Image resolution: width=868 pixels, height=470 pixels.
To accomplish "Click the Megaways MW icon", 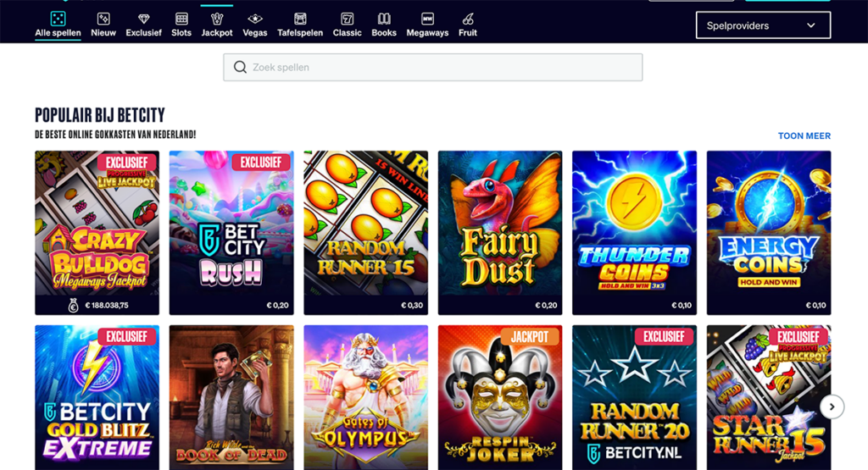I will pyautogui.click(x=427, y=19).
